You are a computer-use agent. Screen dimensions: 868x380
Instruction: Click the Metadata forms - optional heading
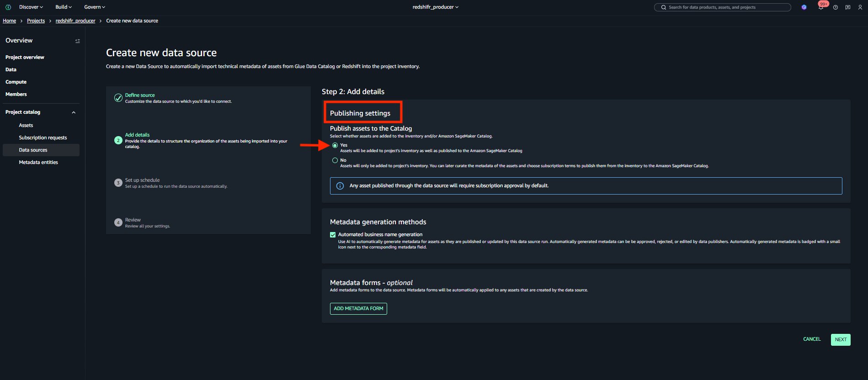(x=371, y=283)
